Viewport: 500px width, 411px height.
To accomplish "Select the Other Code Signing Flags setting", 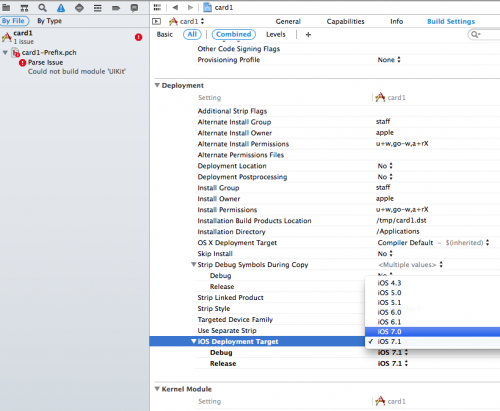I will [239, 49].
